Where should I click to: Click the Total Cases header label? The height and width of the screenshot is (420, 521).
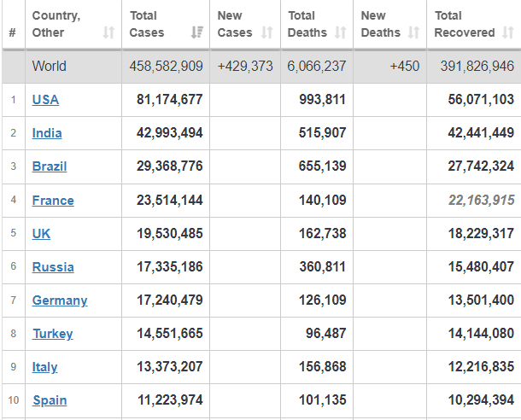147,24
